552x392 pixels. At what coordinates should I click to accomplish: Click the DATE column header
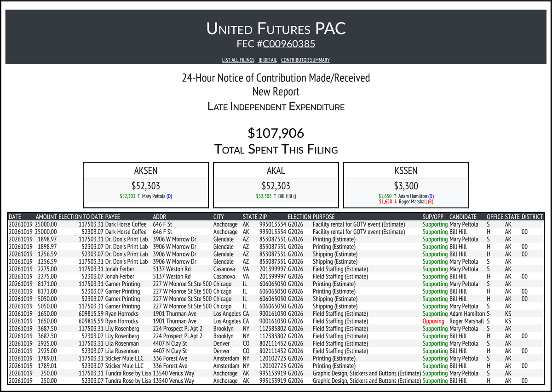[x=15, y=217]
